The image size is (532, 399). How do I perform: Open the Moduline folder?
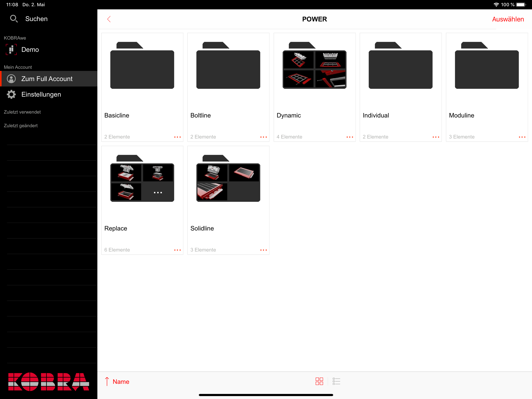pyautogui.click(x=487, y=87)
